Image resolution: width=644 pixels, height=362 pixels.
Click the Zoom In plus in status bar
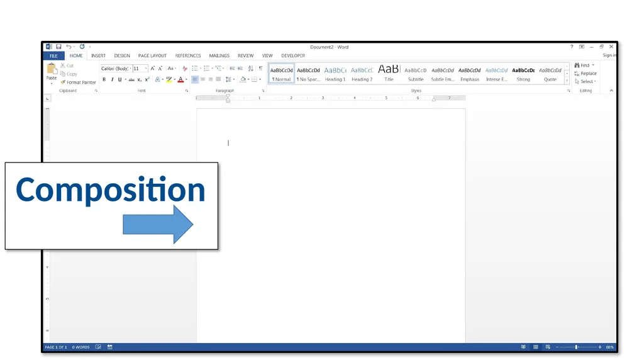600,347
